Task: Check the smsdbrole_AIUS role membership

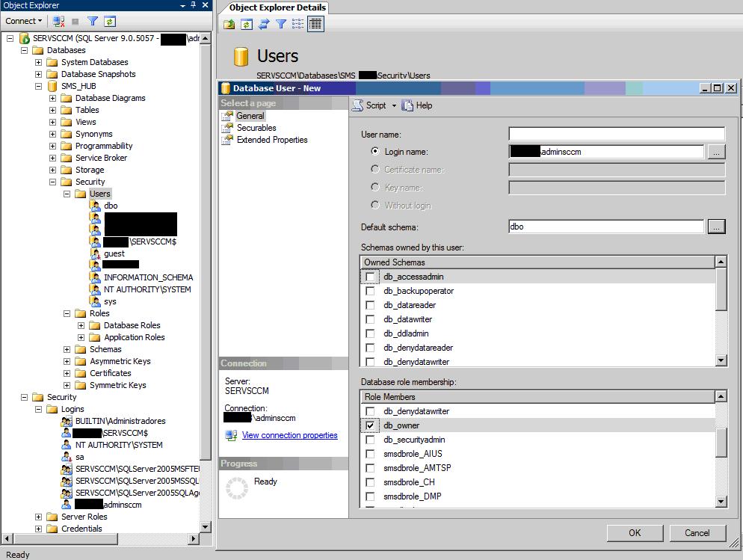Action: [x=370, y=454]
